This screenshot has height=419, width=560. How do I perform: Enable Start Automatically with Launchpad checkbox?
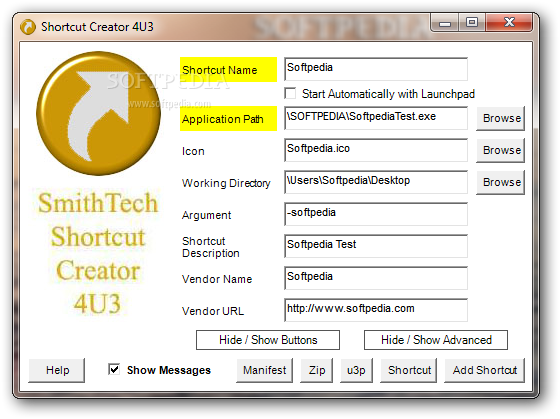point(290,94)
